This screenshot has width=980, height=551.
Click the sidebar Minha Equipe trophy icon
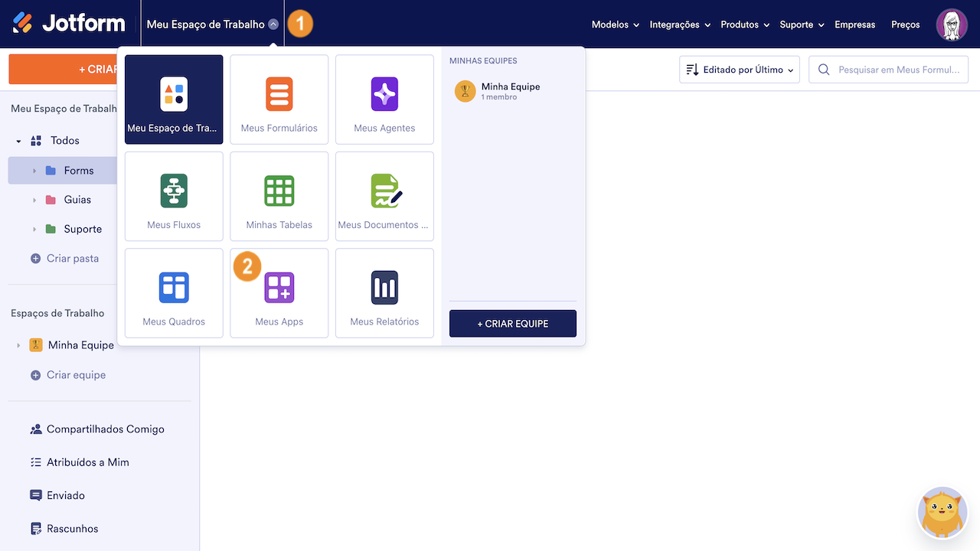pos(36,345)
